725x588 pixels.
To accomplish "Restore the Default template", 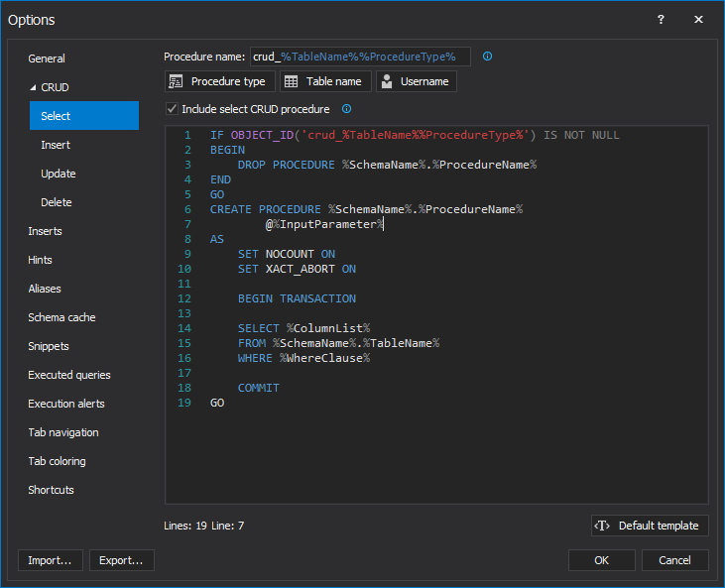I will (650, 526).
